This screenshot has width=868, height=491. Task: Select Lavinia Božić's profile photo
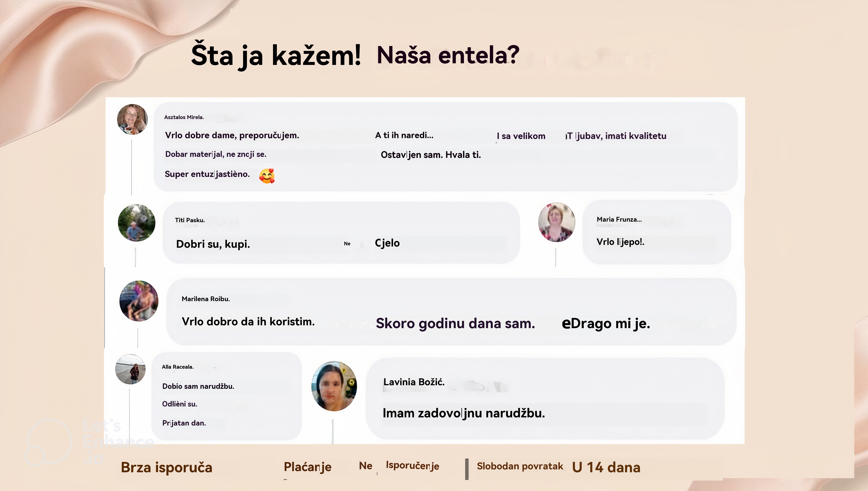(x=334, y=386)
